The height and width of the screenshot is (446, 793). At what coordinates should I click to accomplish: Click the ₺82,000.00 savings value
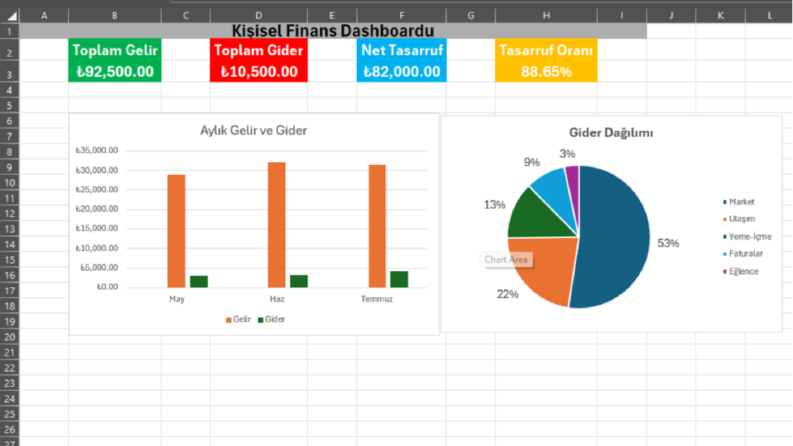pyautogui.click(x=402, y=71)
